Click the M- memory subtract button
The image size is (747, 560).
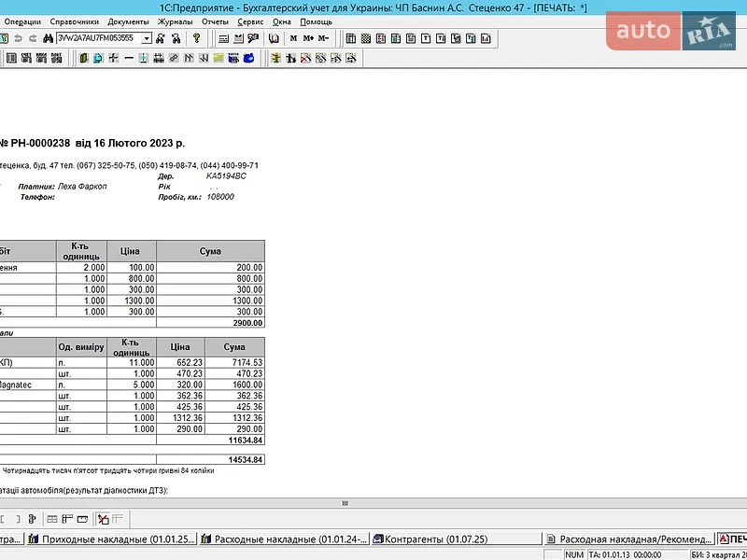pyautogui.click(x=323, y=38)
